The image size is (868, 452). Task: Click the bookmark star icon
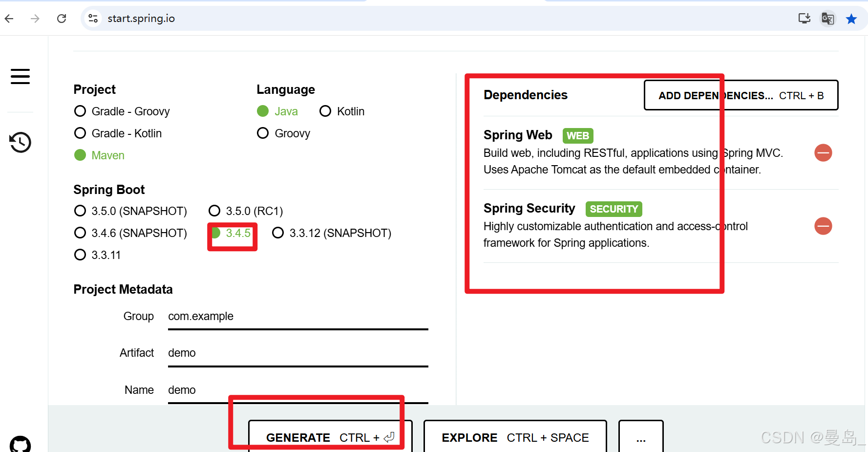(851, 19)
